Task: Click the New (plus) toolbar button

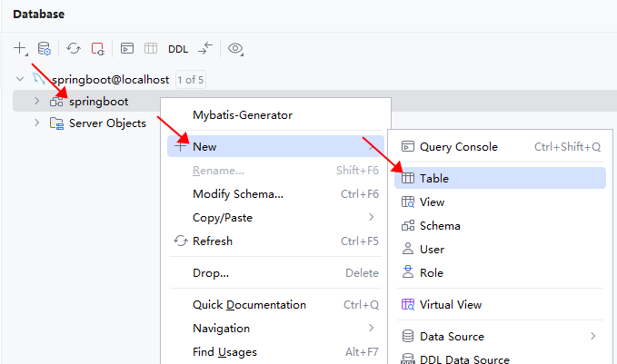Action: (20, 48)
